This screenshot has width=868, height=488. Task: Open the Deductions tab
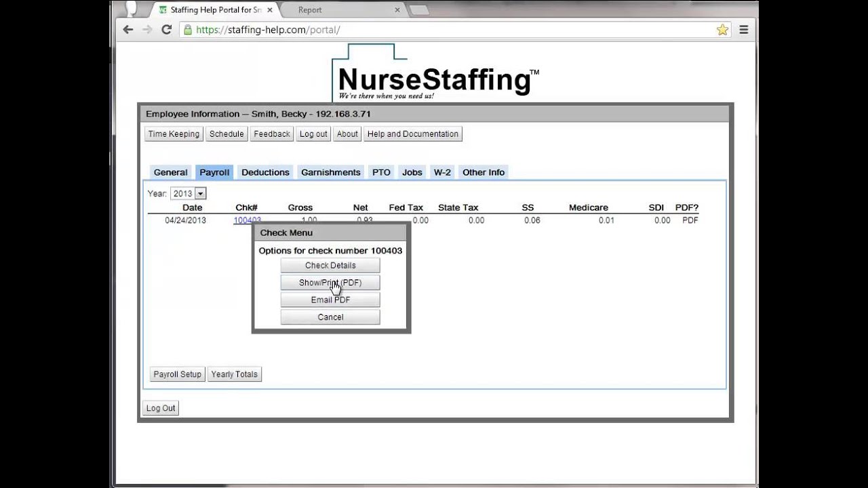[x=265, y=172]
